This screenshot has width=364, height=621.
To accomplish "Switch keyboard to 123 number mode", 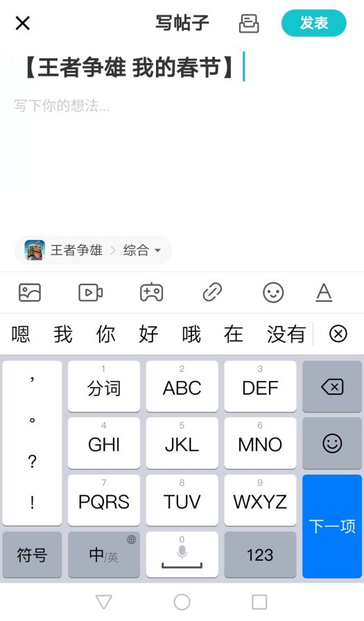I will [260, 554].
